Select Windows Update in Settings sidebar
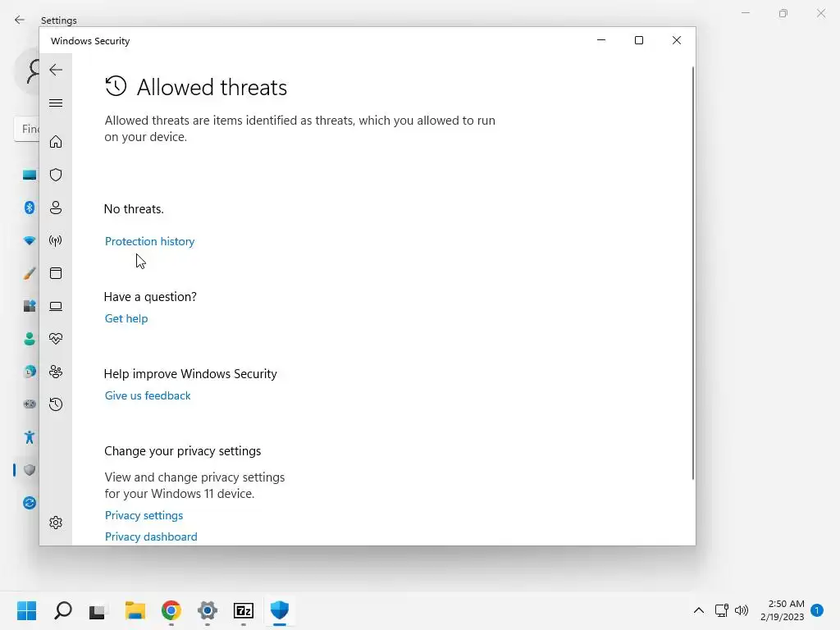 30,503
